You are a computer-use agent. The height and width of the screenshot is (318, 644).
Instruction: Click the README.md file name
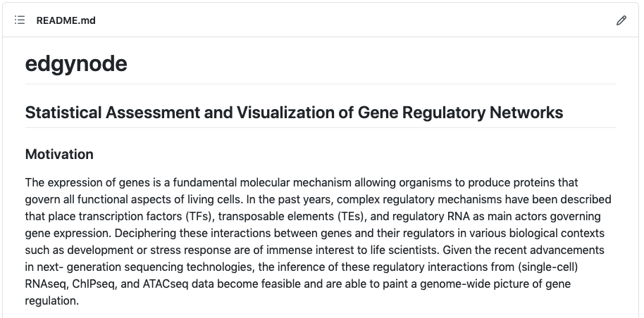[66, 20]
